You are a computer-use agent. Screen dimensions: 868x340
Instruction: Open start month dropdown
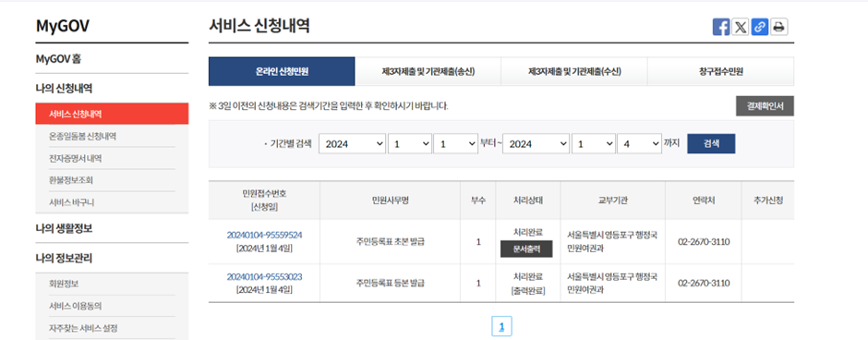(x=410, y=144)
